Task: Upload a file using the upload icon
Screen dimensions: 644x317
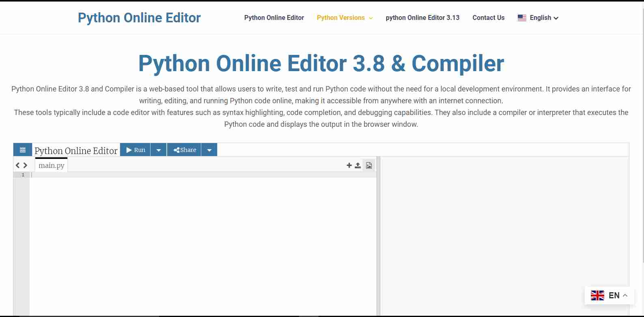Action: pyautogui.click(x=358, y=165)
